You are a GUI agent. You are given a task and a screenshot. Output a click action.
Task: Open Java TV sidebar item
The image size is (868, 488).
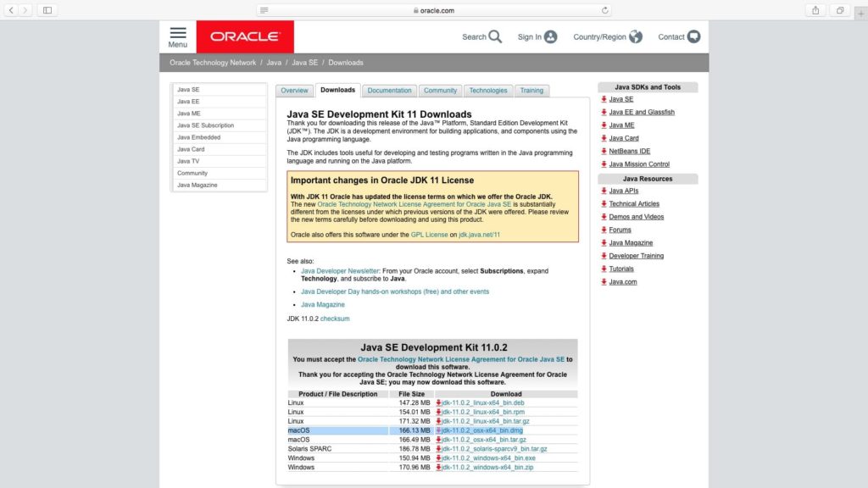[220, 161]
